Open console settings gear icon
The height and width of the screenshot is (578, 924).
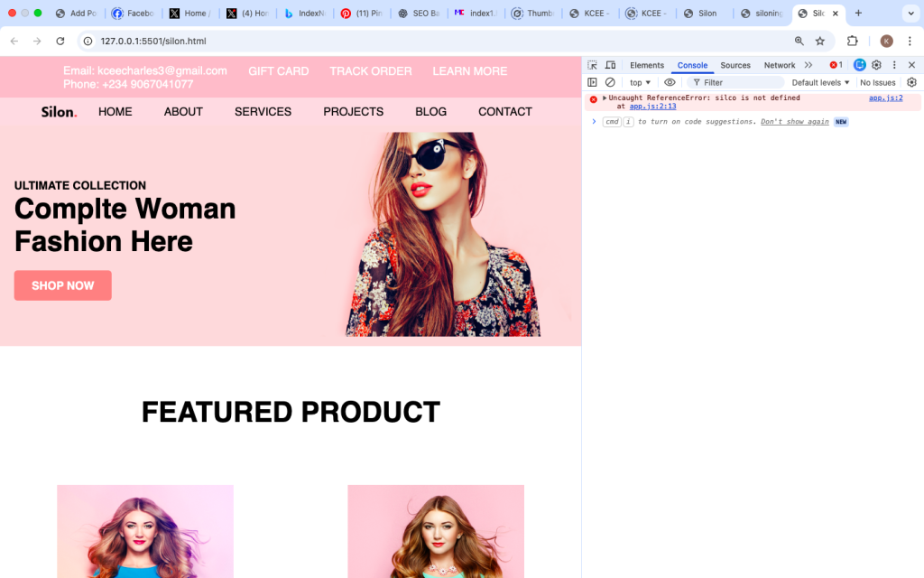pyautogui.click(x=911, y=82)
